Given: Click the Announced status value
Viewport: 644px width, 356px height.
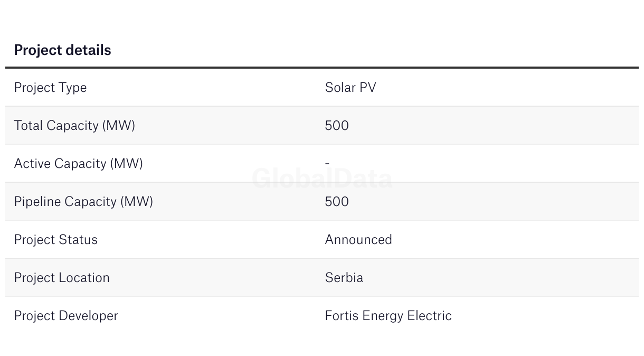Looking at the screenshot, I should 358,240.
